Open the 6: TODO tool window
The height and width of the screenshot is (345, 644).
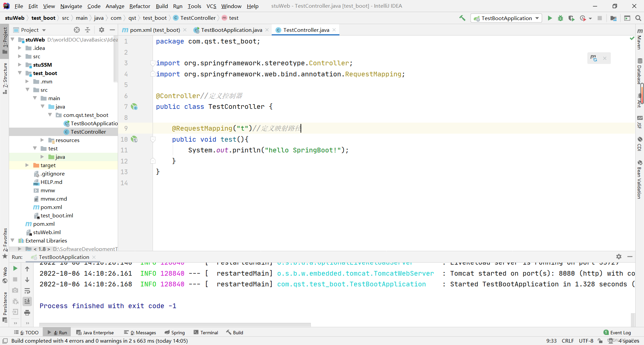[26, 333]
